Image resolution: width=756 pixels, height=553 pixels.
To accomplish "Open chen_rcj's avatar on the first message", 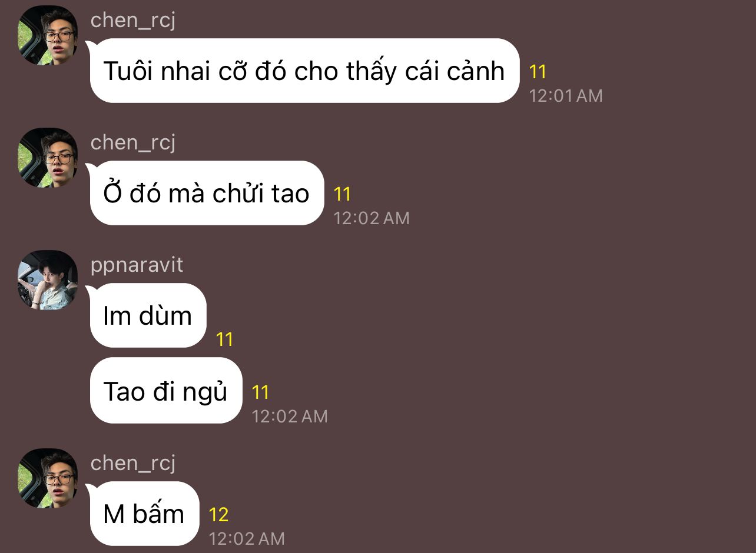I will point(48,35).
